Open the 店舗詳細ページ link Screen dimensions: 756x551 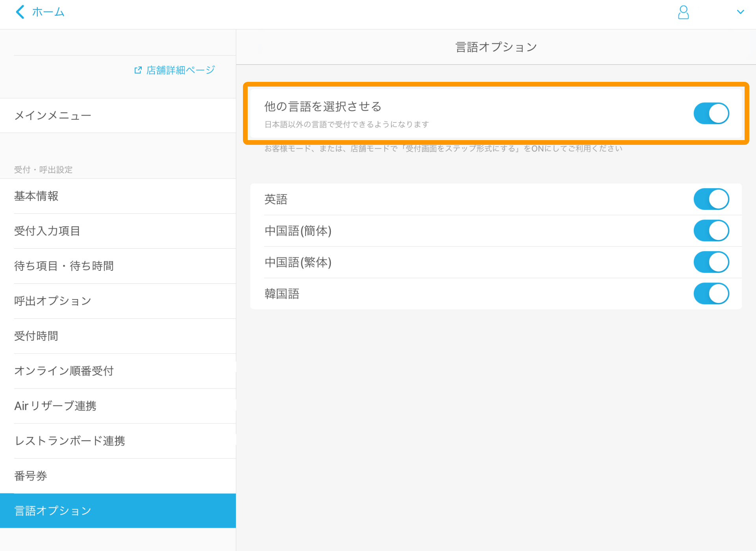point(179,70)
